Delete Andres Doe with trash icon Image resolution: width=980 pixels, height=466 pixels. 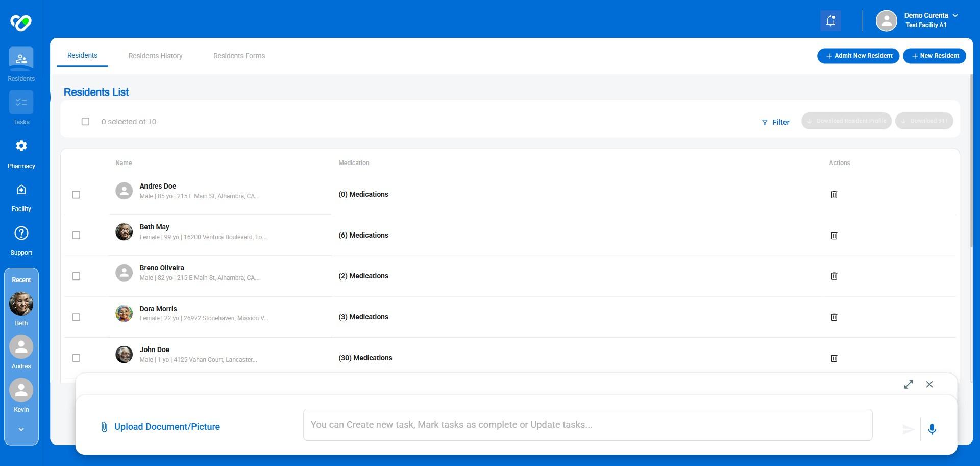click(x=834, y=195)
